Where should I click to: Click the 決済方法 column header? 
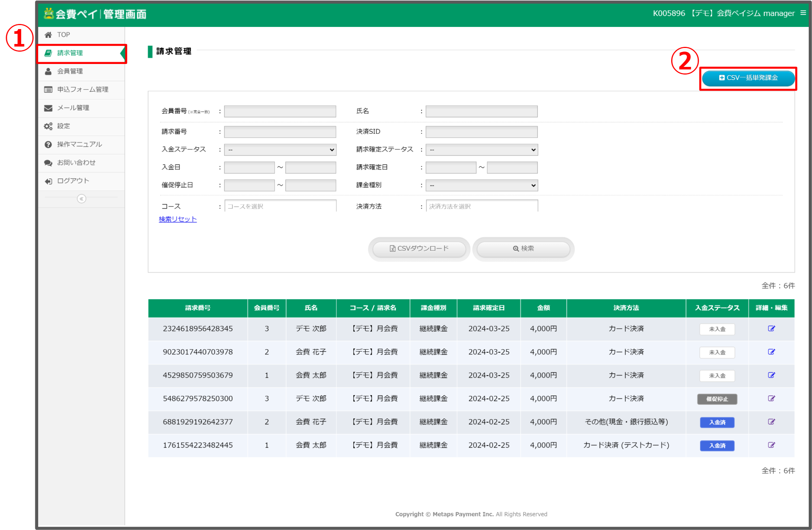click(626, 308)
